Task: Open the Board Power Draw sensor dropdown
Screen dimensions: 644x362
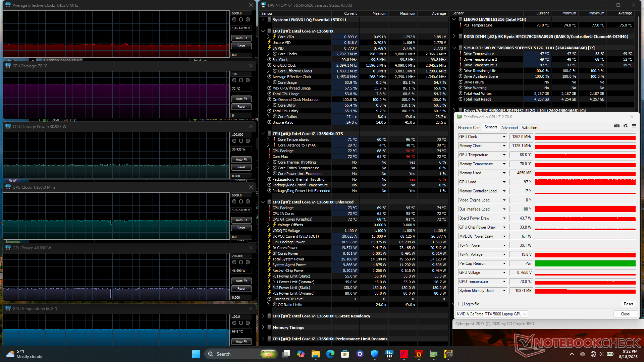Action: coord(504,218)
